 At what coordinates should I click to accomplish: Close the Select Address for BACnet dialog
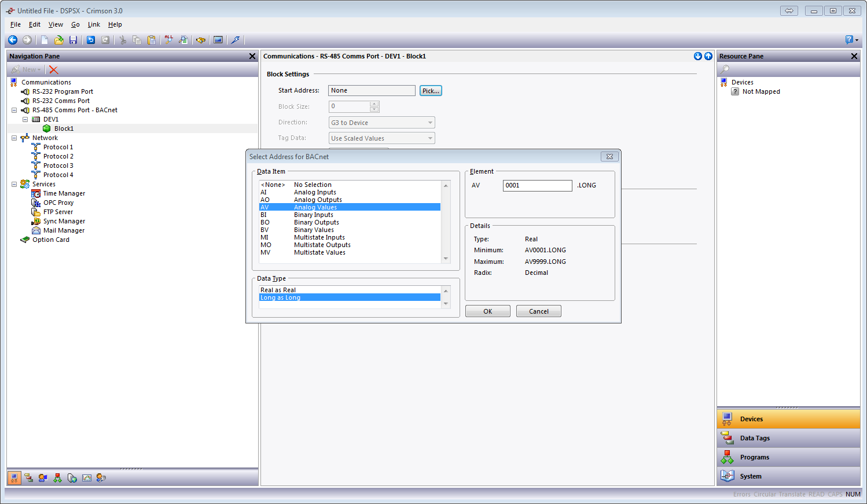[x=609, y=157]
